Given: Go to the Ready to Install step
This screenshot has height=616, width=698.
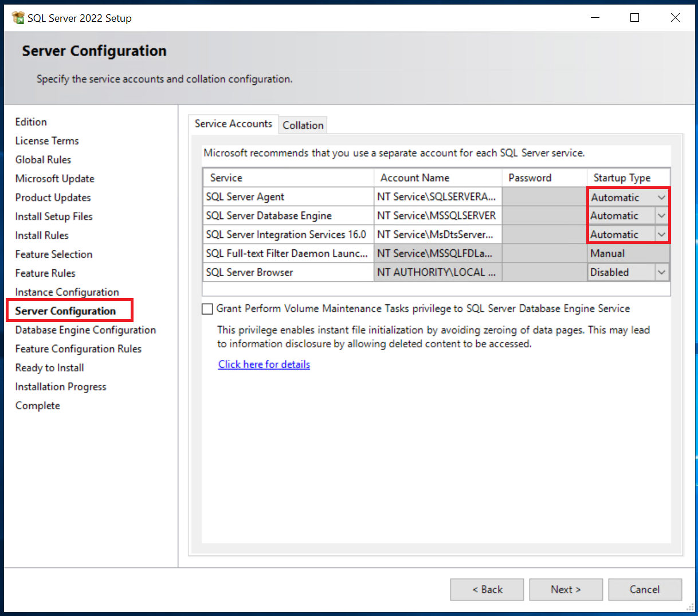Looking at the screenshot, I should 49,368.
